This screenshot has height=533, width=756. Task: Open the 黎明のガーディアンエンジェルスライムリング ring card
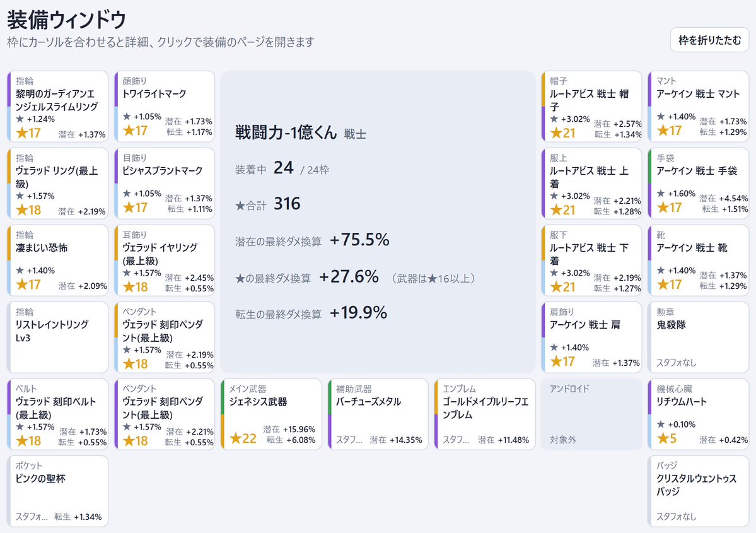click(58, 107)
